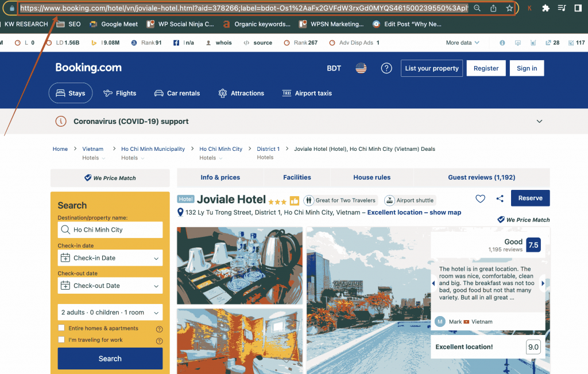The image size is (588, 374).
Task: Open the District 1 breadcrumb link
Action: pyautogui.click(x=268, y=149)
